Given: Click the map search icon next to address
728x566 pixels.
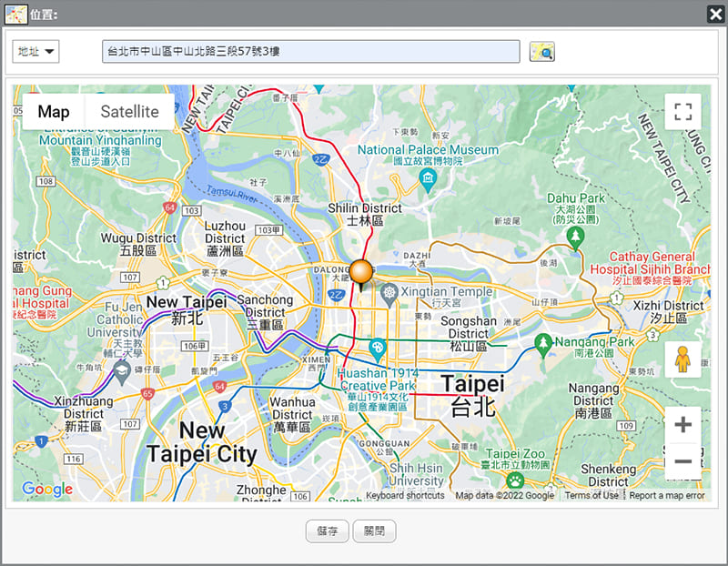Looking at the screenshot, I should coord(541,52).
